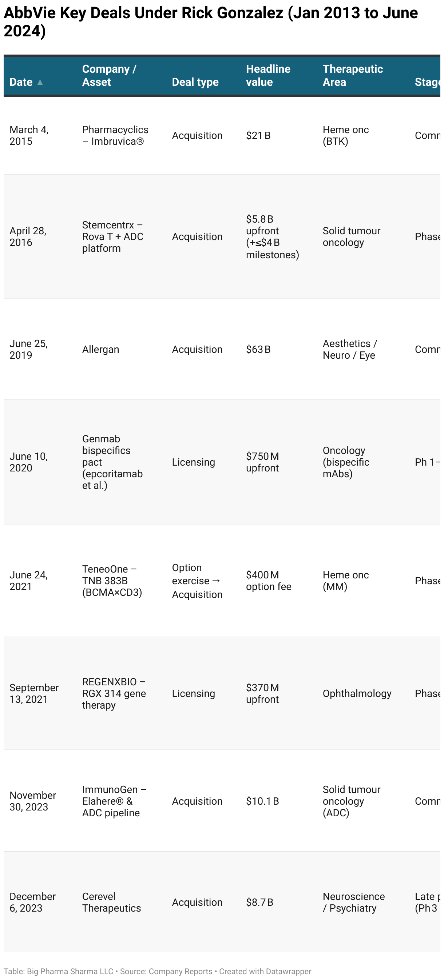Click the Date column sort arrow
The width and height of the screenshot is (444, 980).
(x=40, y=82)
